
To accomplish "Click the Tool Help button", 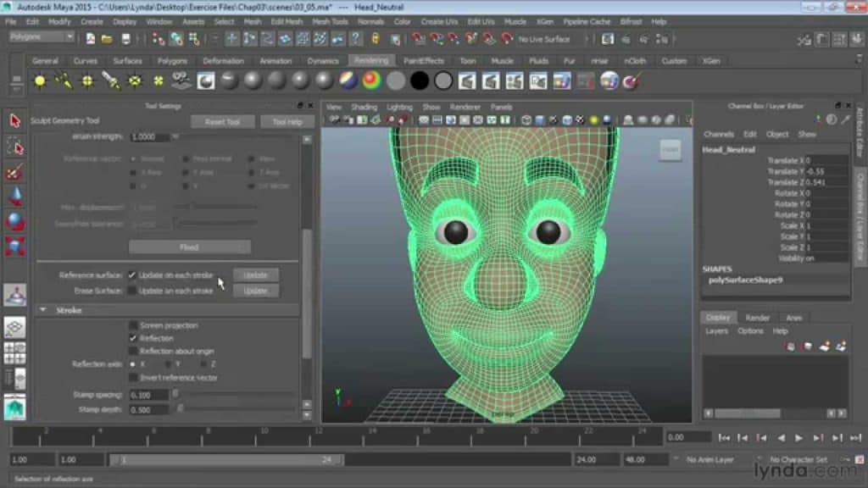I will [287, 122].
